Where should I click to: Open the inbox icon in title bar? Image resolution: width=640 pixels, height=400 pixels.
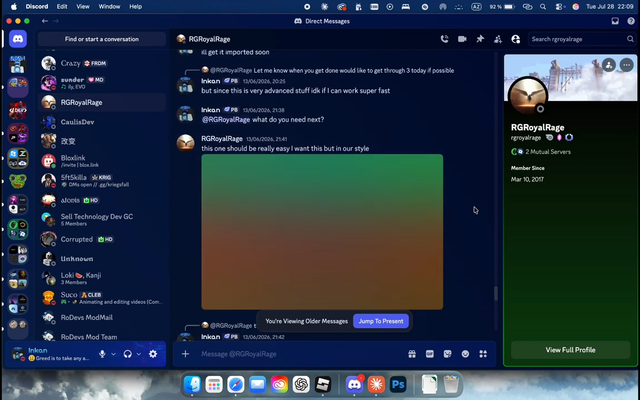tap(615, 21)
